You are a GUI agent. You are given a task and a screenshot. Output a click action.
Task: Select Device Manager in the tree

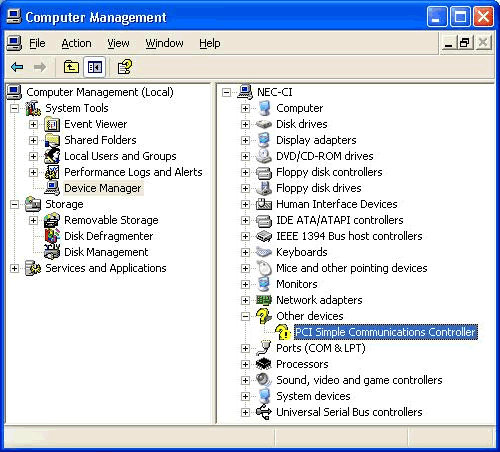[x=103, y=188]
